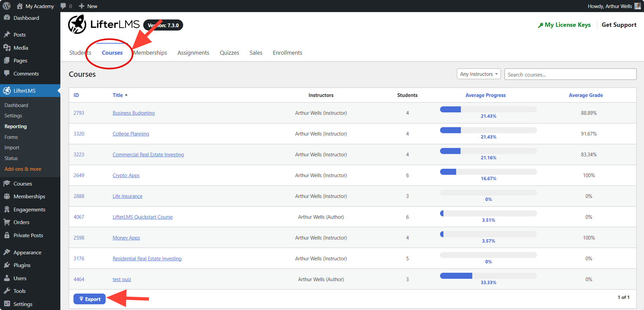Click the Dashboard gauge icon
The width and height of the screenshot is (644, 310).
tap(7, 18)
